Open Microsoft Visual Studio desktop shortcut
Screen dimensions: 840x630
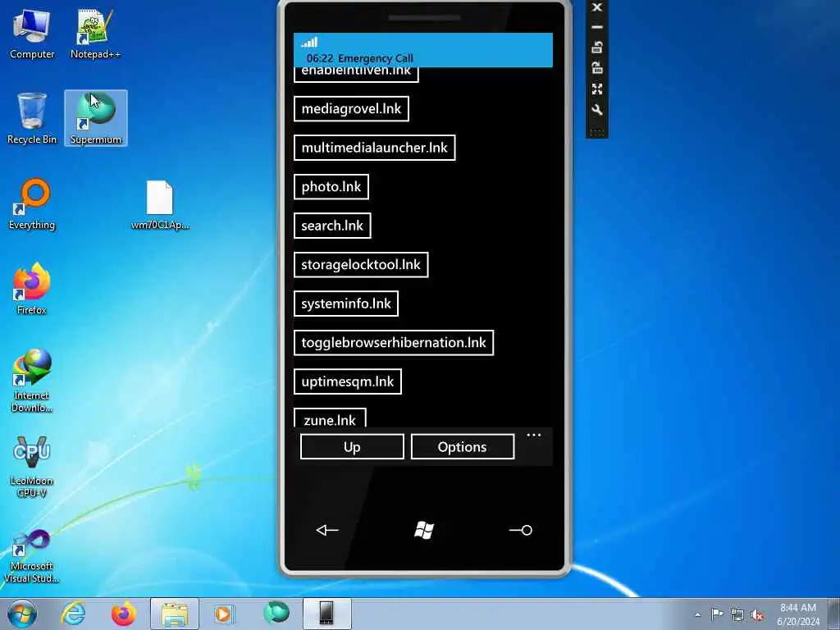pos(32,556)
